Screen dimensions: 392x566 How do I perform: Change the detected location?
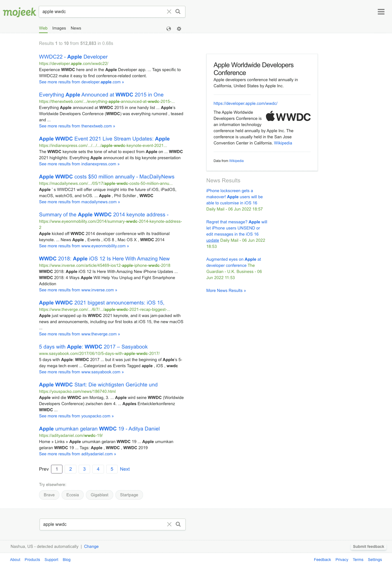pos(91,546)
